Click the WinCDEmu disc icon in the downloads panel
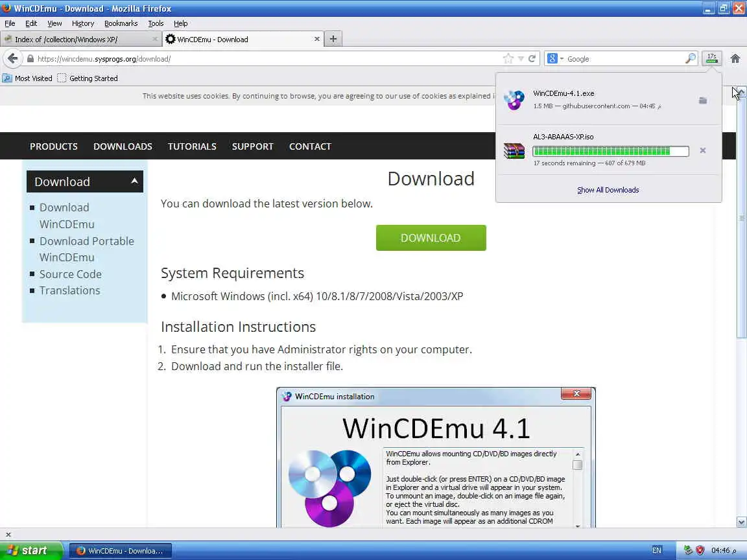The height and width of the screenshot is (560, 747). 514,100
